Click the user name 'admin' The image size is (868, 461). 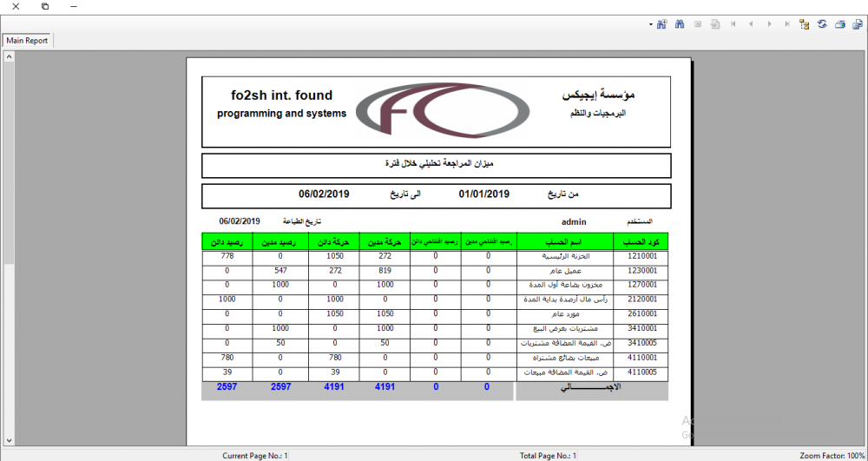574,222
